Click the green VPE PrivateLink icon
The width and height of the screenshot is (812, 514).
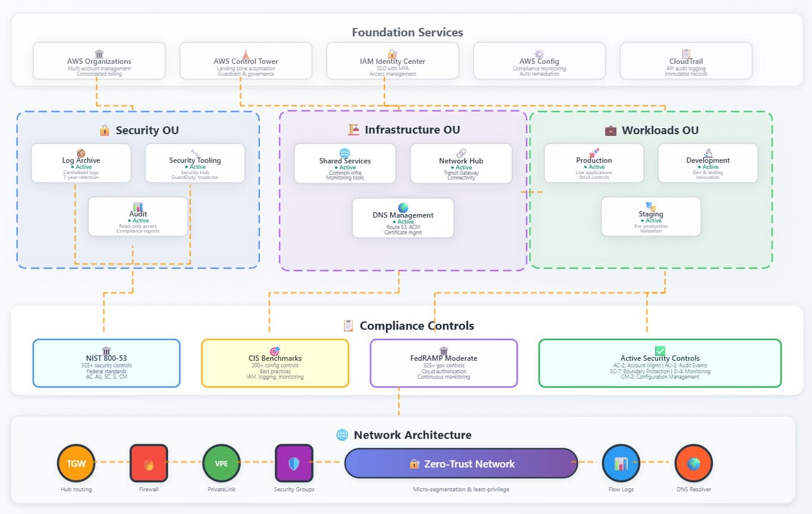pos(221,463)
